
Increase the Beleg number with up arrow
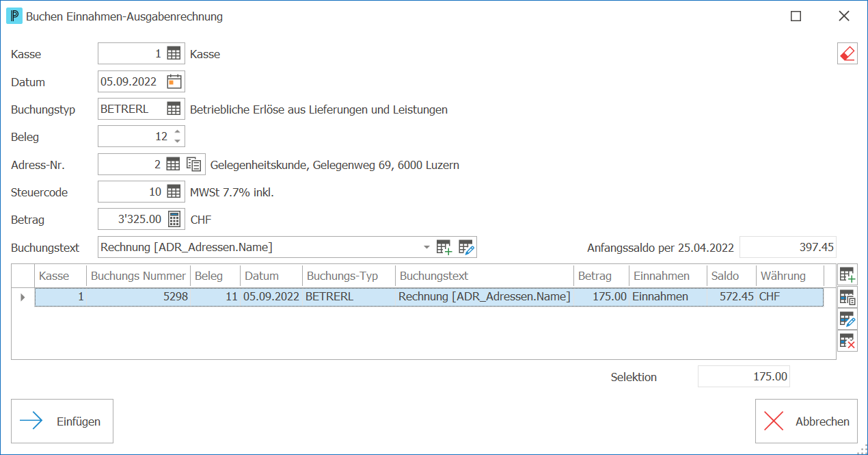point(178,133)
